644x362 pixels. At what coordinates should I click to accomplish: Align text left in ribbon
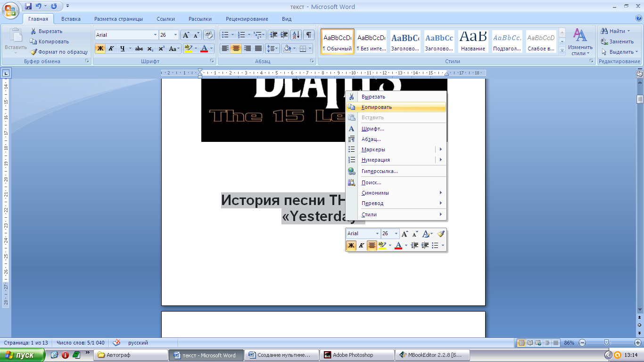225,49
